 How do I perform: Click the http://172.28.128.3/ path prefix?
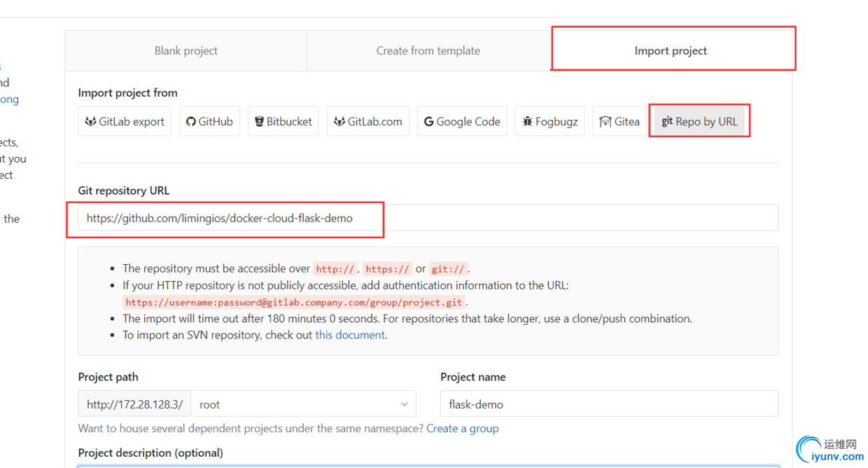click(134, 404)
